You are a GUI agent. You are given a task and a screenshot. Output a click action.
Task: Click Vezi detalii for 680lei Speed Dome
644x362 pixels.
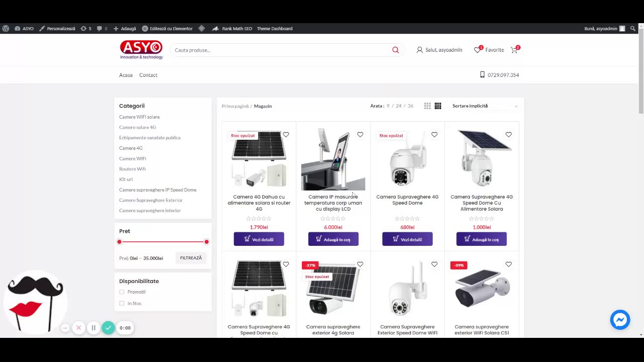point(407,239)
